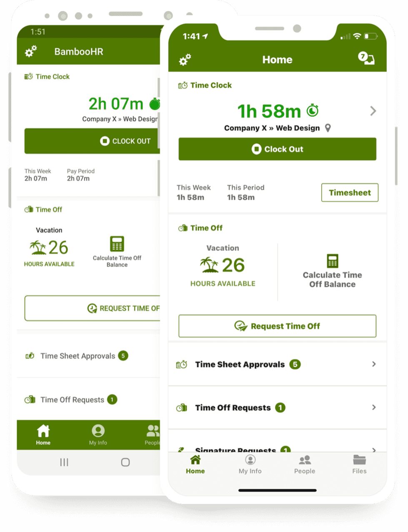Tap Android system home button
This screenshot has width=408, height=532.
coord(125,462)
